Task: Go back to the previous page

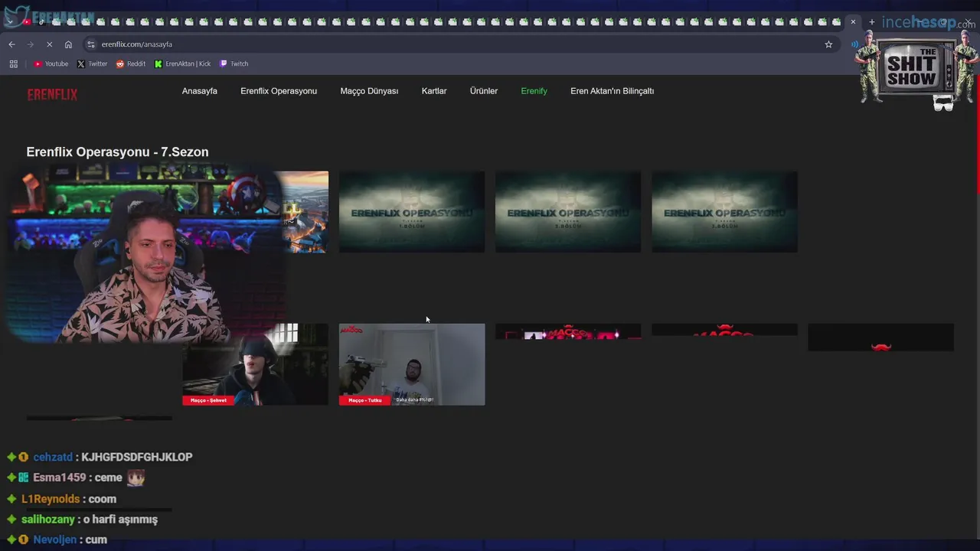Action: 11,44
